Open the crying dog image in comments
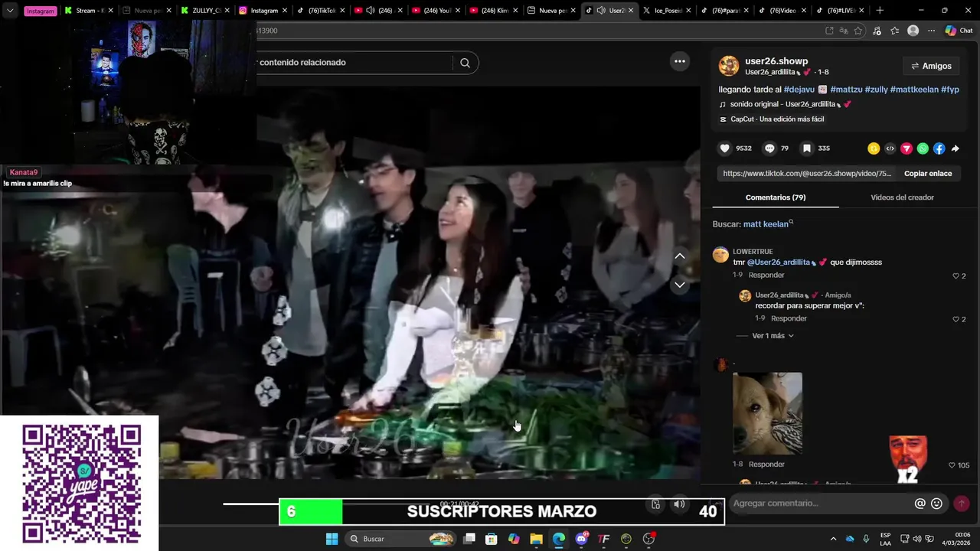 767,413
